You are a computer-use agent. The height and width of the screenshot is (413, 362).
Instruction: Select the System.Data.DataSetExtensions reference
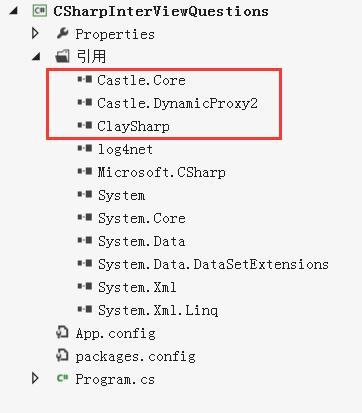(x=213, y=264)
